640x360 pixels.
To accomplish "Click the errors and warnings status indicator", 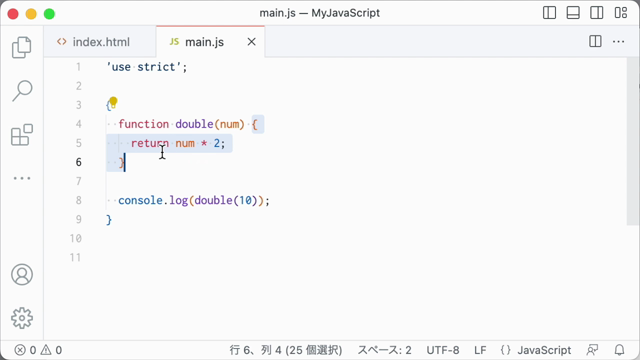I will point(38,350).
